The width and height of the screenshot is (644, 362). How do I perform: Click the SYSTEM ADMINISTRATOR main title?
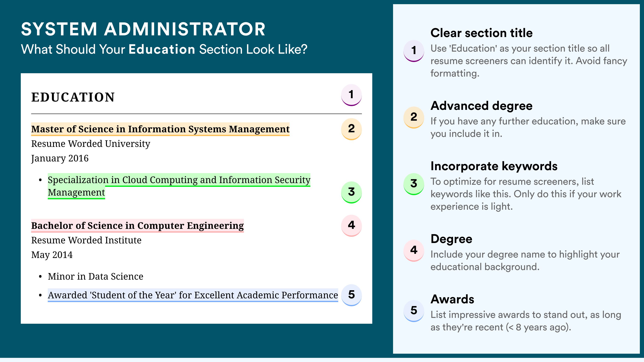coord(143,29)
